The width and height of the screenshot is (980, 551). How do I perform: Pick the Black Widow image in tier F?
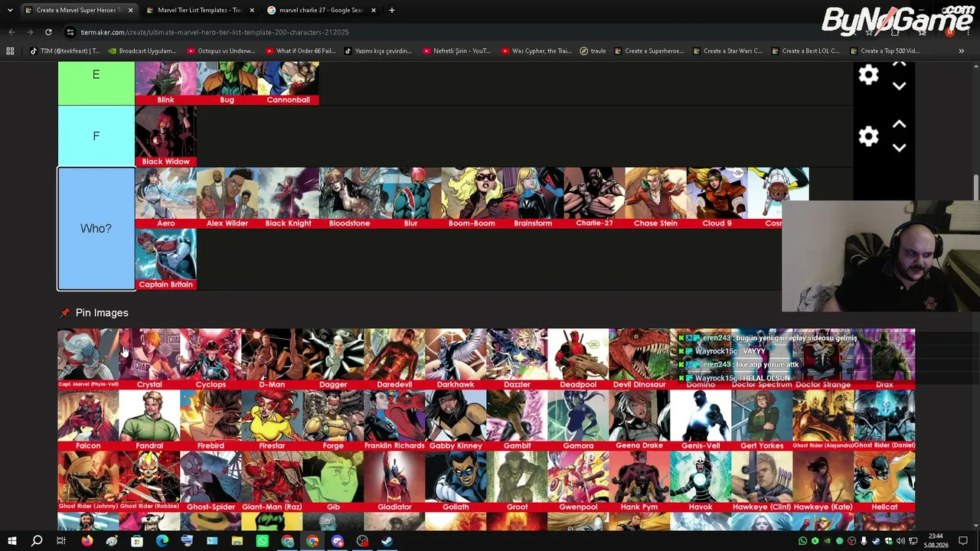pos(165,136)
